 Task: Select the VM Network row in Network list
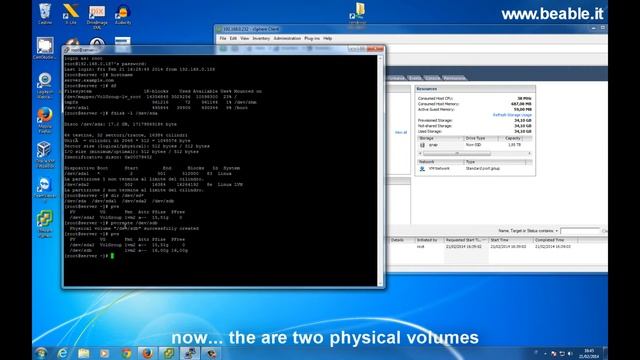coord(475,168)
